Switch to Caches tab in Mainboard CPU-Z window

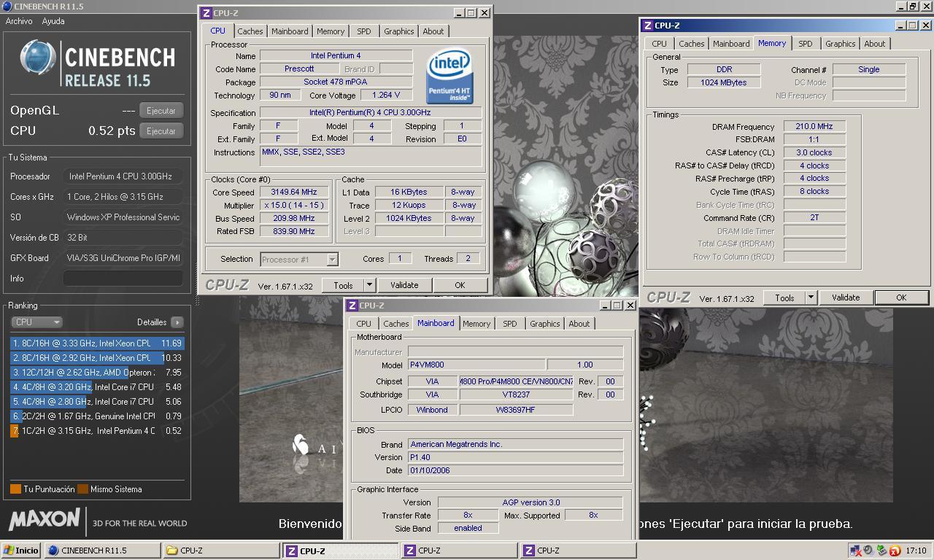click(395, 324)
